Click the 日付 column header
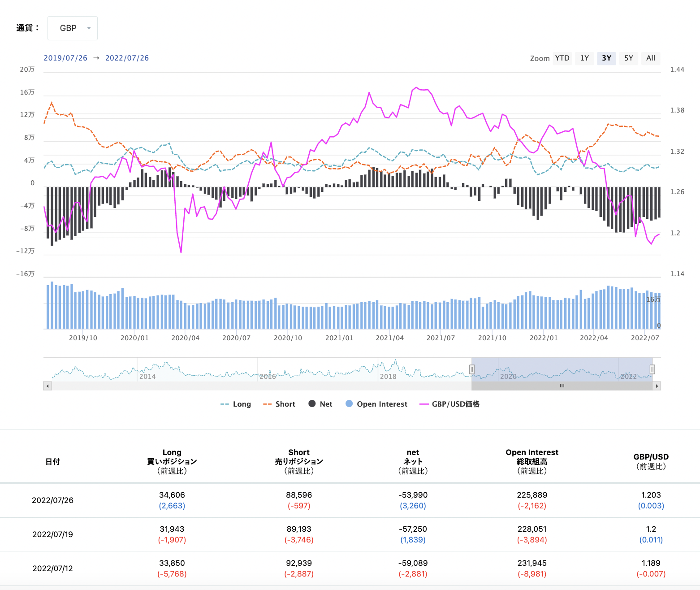Screen dimensions: 700x590 click(53, 461)
